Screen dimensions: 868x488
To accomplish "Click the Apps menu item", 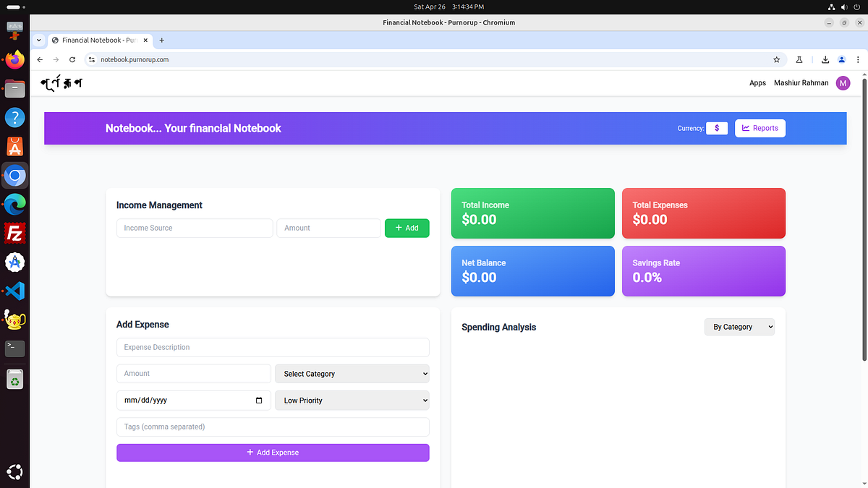I will 757,82.
